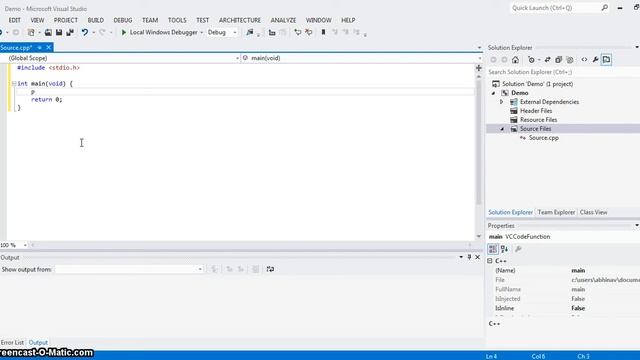Image resolution: width=640 pixels, height=360 pixels.
Task: Click the View Code icon in Solution Explorer
Action: (584, 60)
